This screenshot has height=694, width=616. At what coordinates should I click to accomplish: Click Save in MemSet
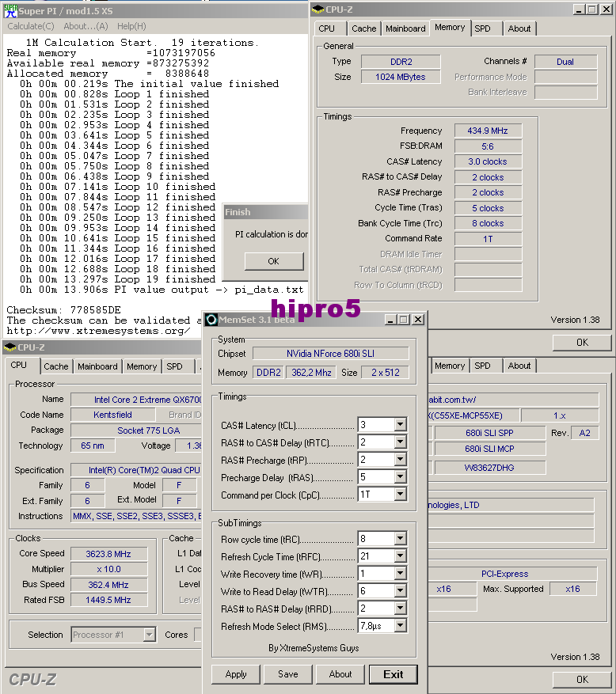point(288,674)
